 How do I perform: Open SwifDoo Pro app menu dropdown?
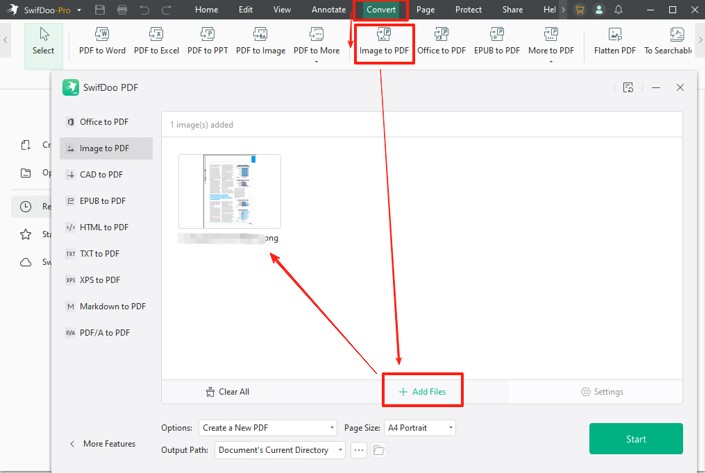coord(79,10)
